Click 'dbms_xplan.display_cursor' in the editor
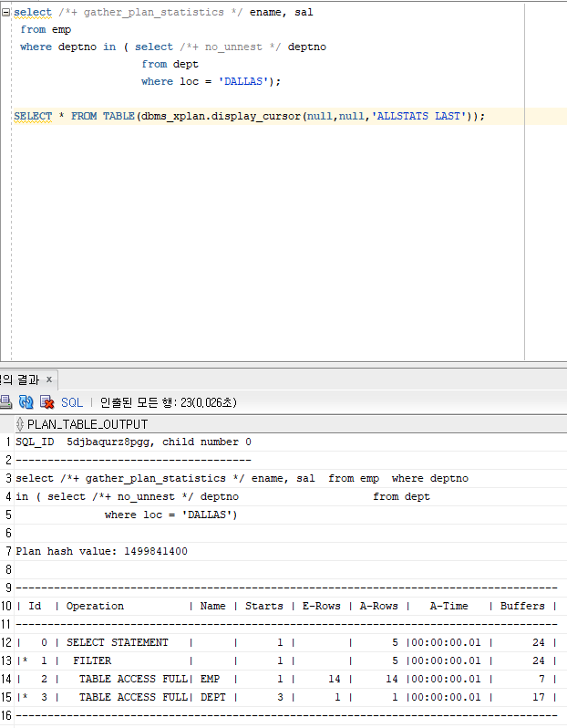 [x=221, y=116]
